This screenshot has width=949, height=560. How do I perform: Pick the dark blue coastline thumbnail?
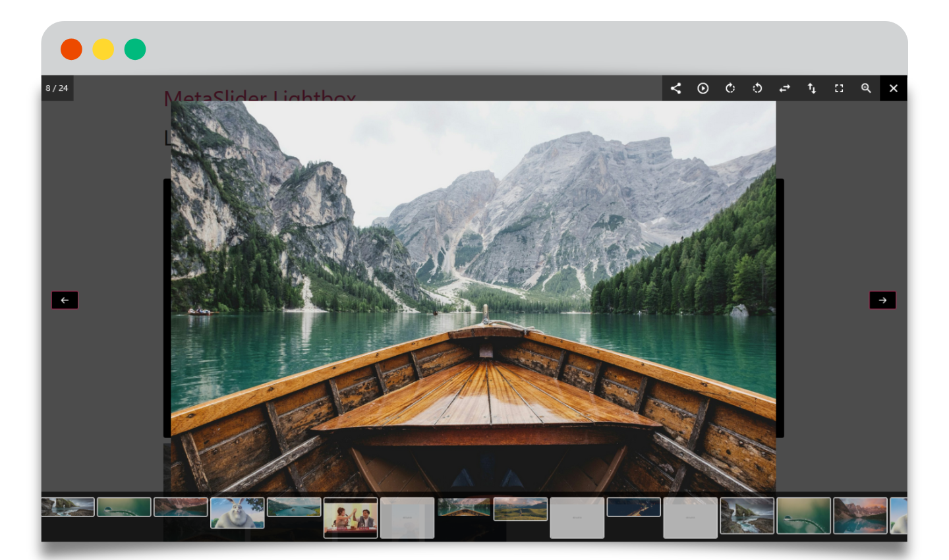[x=634, y=507]
